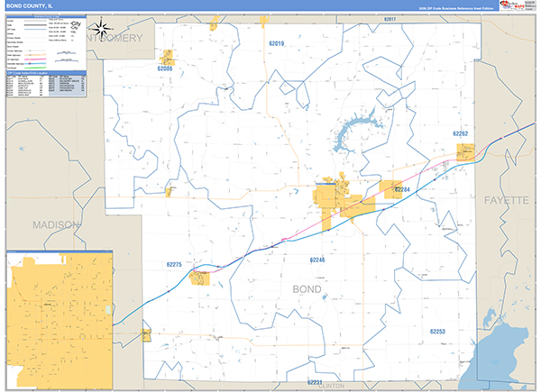Select ZIP code label 62231
Image resolution: width=541 pixels, height=392 pixels.
(315, 382)
